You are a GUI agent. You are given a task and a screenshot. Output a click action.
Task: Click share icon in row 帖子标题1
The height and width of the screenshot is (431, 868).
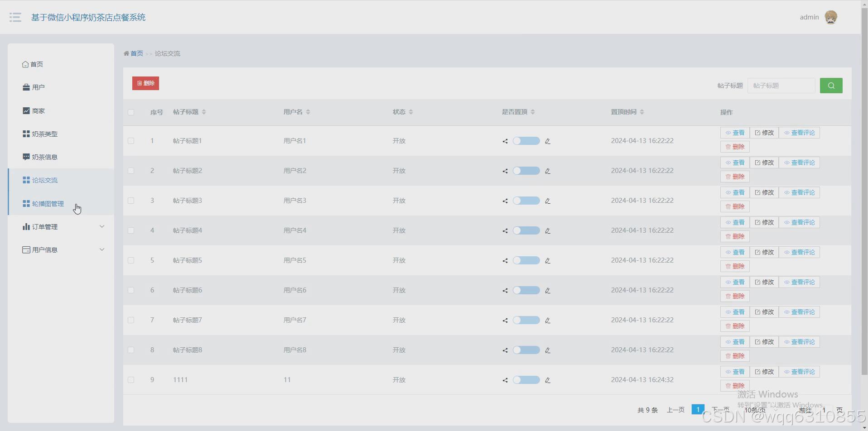pyautogui.click(x=505, y=141)
